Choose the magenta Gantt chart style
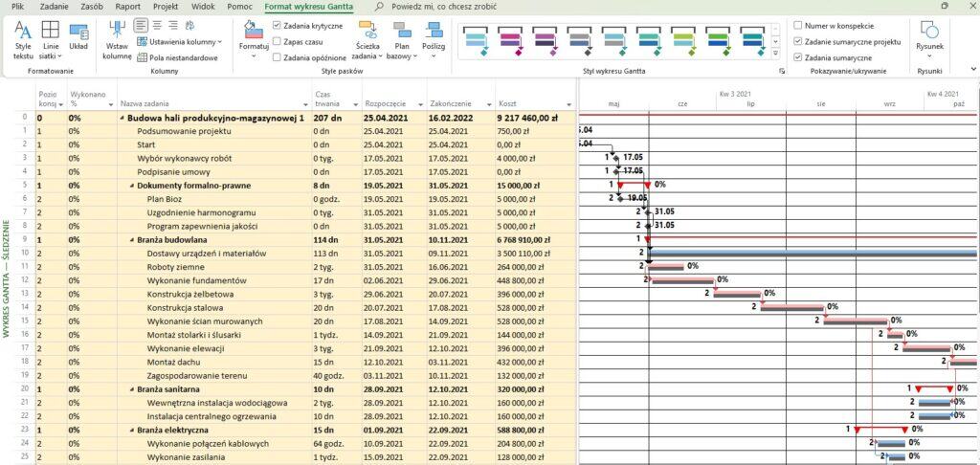980x465 pixels. pos(510,39)
